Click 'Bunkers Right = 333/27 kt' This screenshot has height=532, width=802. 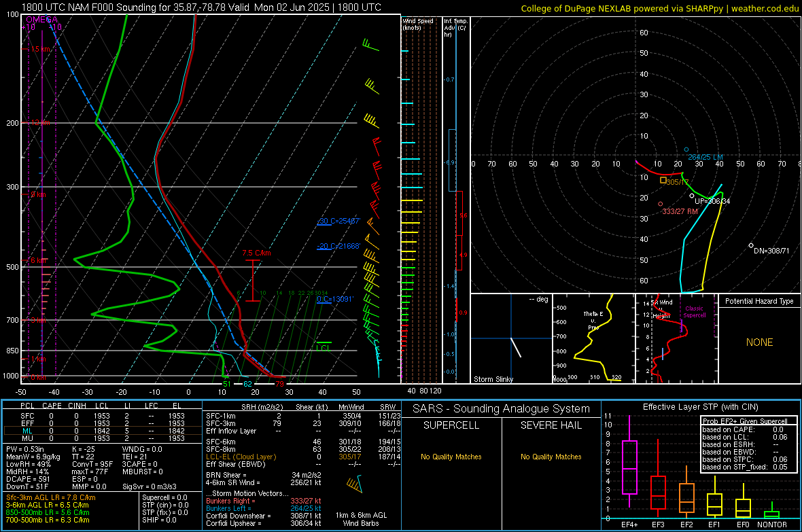[264, 501]
